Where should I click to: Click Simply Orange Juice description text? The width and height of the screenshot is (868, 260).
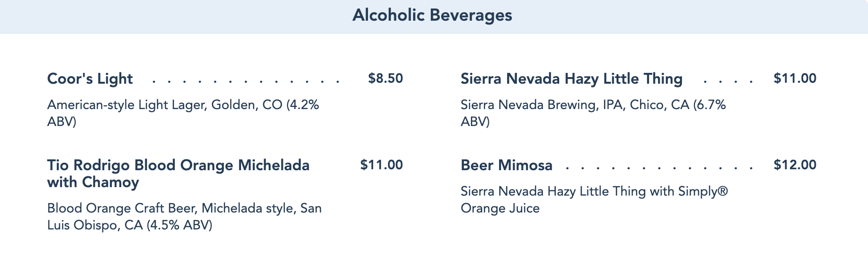(594, 199)
